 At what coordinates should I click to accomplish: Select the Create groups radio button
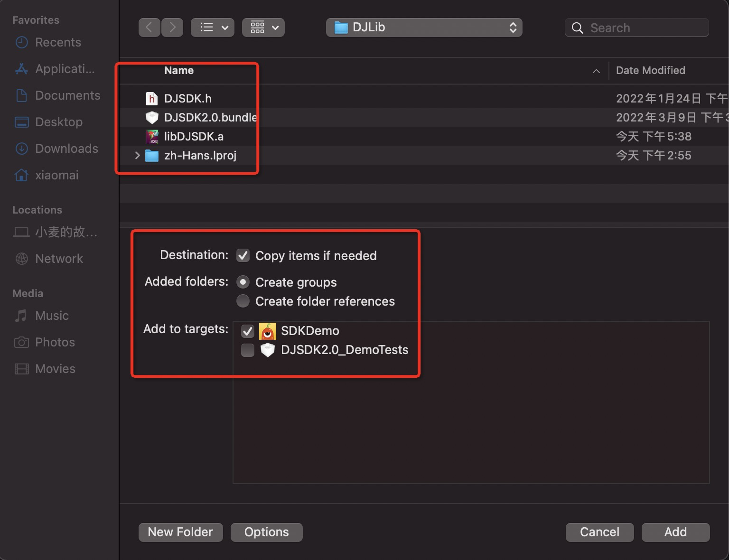(243, 282)
